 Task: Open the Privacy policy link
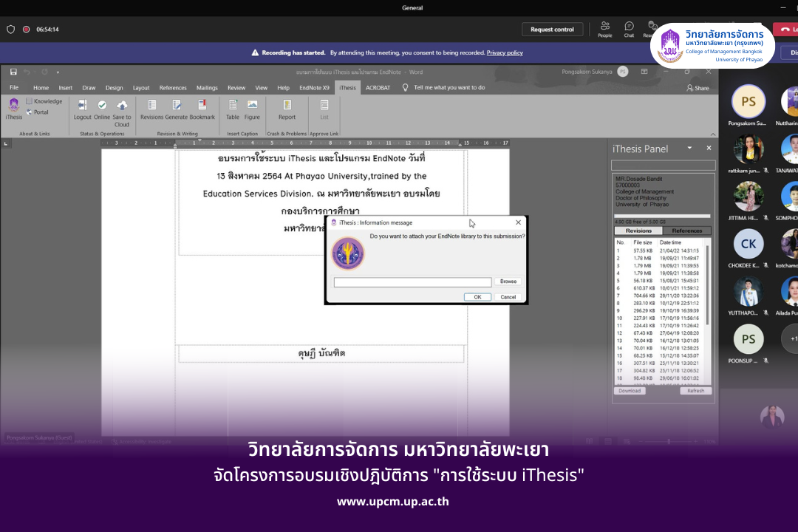505,53
